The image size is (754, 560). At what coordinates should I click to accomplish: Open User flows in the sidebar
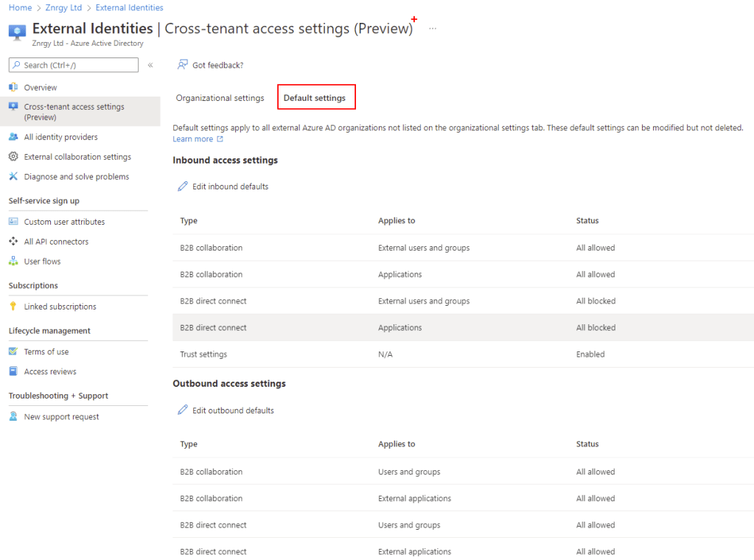point(42,262)
